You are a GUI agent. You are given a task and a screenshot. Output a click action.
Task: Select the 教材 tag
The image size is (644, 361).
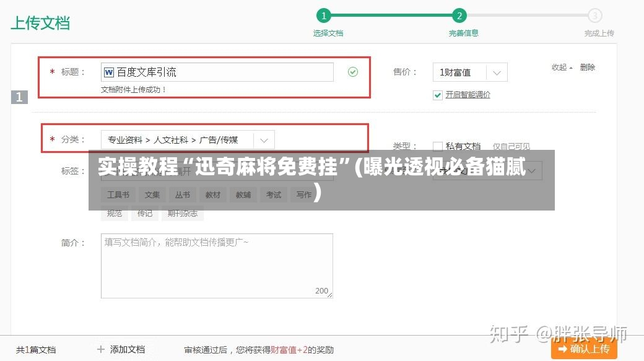tap(213, 194)
